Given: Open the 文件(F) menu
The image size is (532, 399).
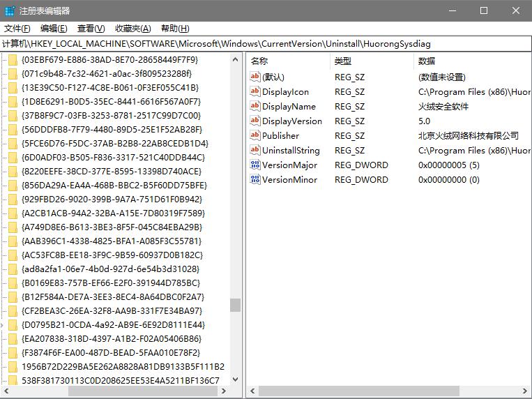Looking at the screenshot, I should pyautogui.click(x=17, y=29).
